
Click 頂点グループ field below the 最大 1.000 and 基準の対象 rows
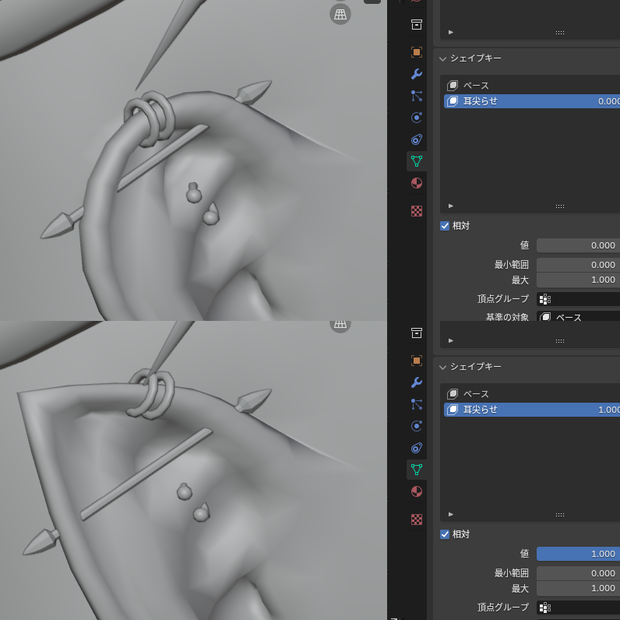578,299
